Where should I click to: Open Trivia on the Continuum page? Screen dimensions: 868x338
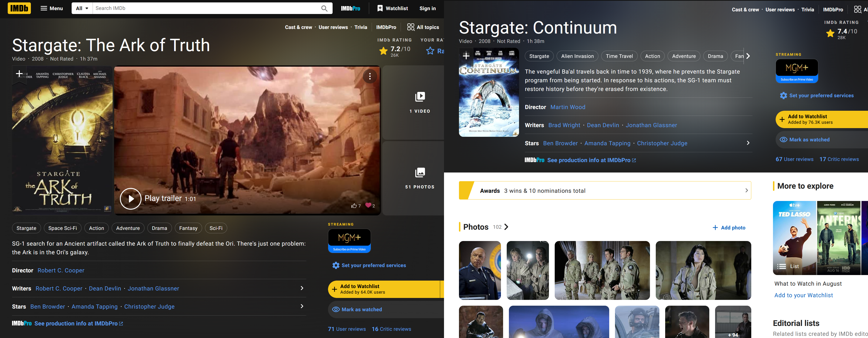coord(808,9)
